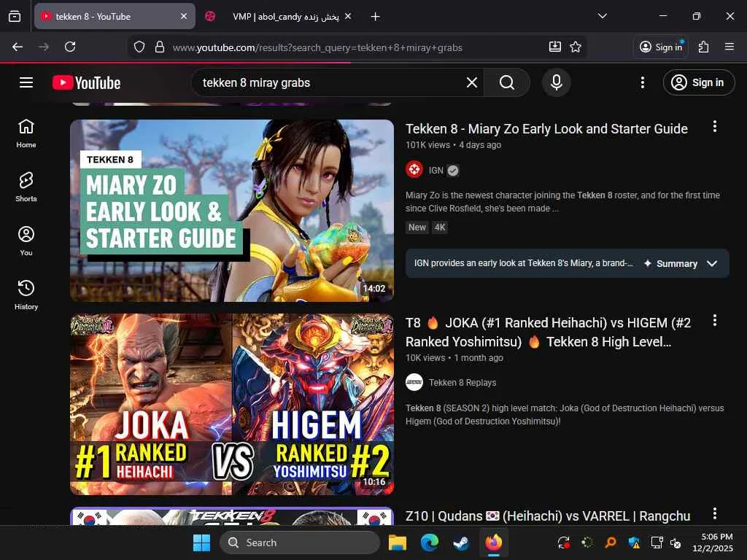Open File Explorer from taskbar

tap(398, 542)
